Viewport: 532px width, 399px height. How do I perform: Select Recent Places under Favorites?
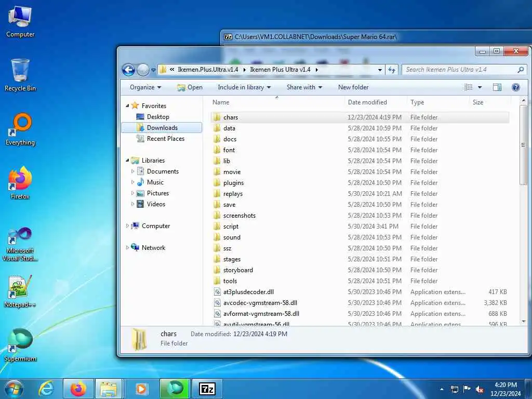161,138
